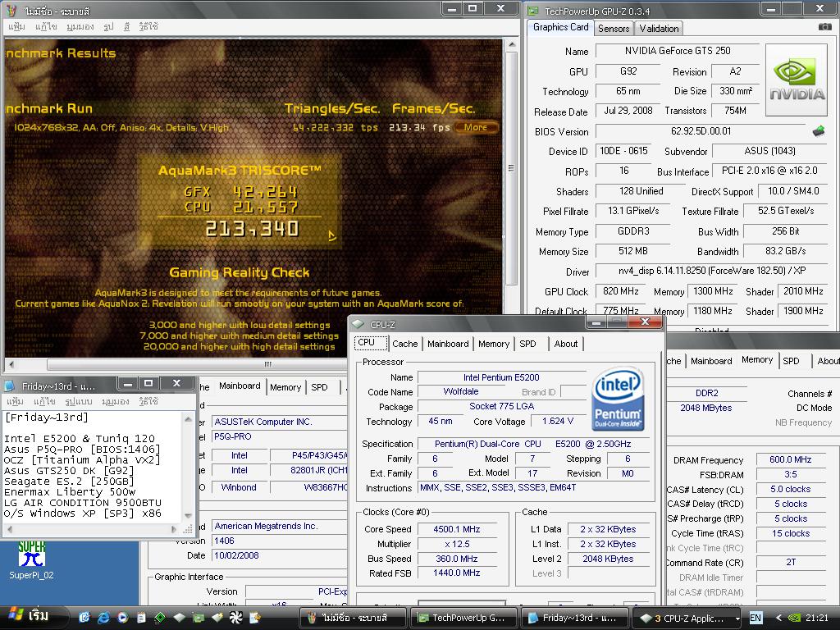Click the NVIDIA logo in GPU-Z
Viewport: 840px width, 630px height.
click(x=797, y=80)
